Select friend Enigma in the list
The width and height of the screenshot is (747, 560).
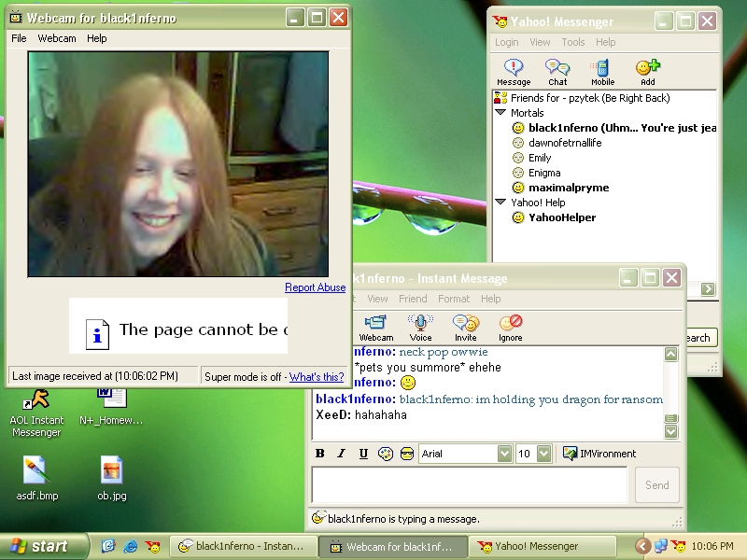pos(536,173)
